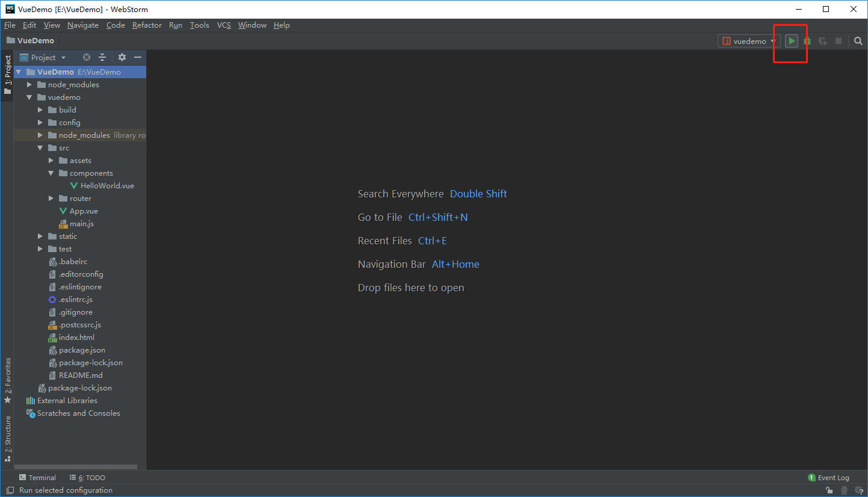
Task: Click the highlighted node_modules library root folder
Action: point(80,135)
